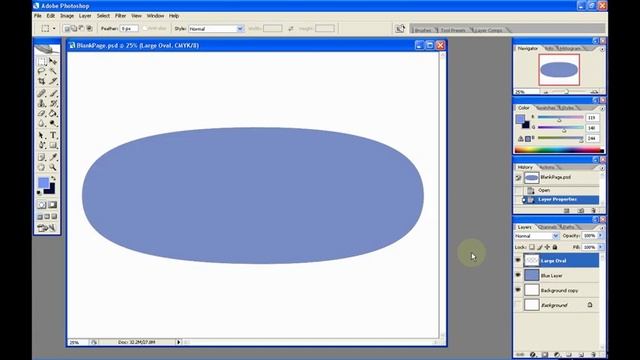Select the Magic Wand tool
Viewport: 640px width, 360px height.
coord(53,71)
